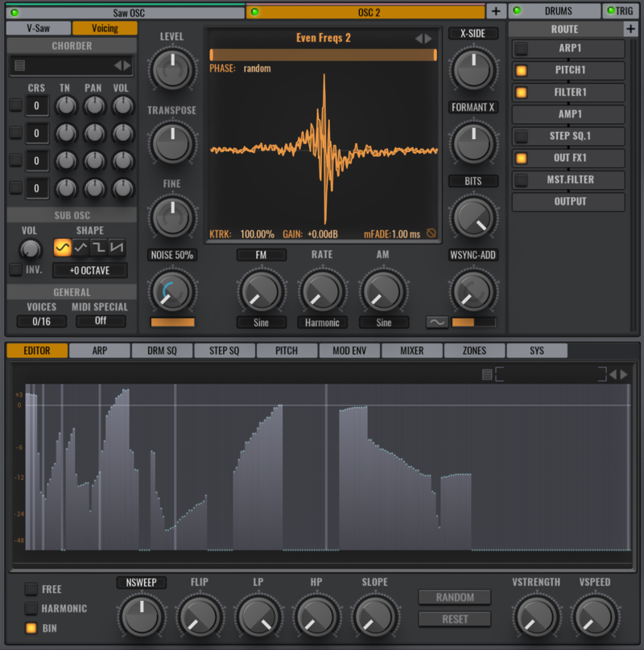Viewport: 644px width, 650px height.
Task: Click the right arrow beside Even Freqs 2
Action: (427, 37)
